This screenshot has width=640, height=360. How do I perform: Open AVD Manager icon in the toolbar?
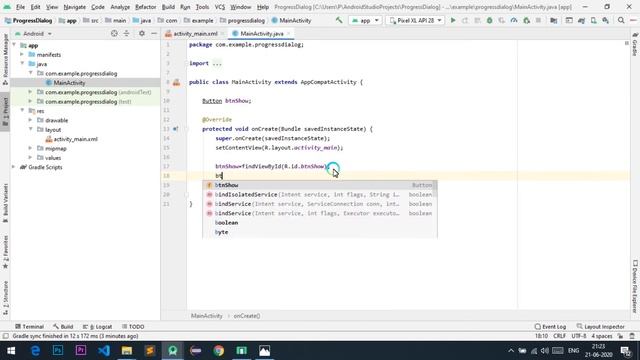click(x=593, y=20)
